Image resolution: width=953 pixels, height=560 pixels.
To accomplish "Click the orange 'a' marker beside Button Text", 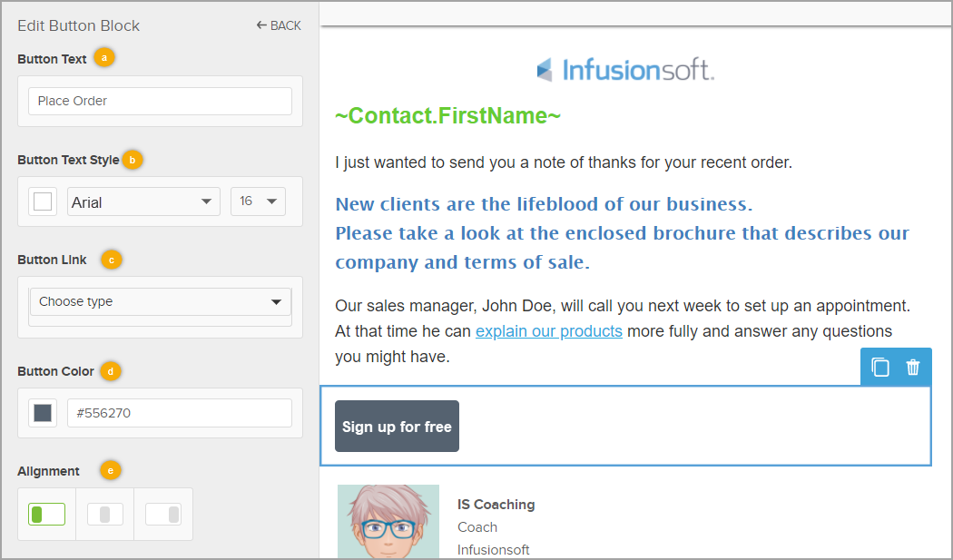I will 104,58.
